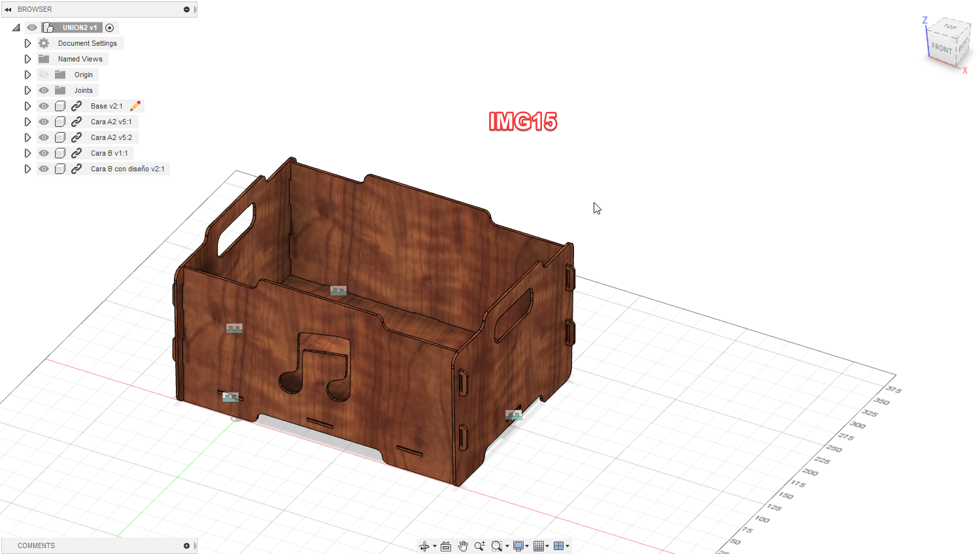This screenshot has height=554, width=980.
Task: Open the Viewports dropdown arrow
Action: pyautogui.click(x=567, y=546)
